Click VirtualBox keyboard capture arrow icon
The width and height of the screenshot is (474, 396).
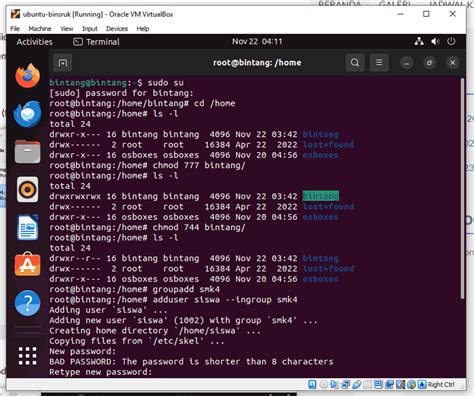click(x=422, y=384)
